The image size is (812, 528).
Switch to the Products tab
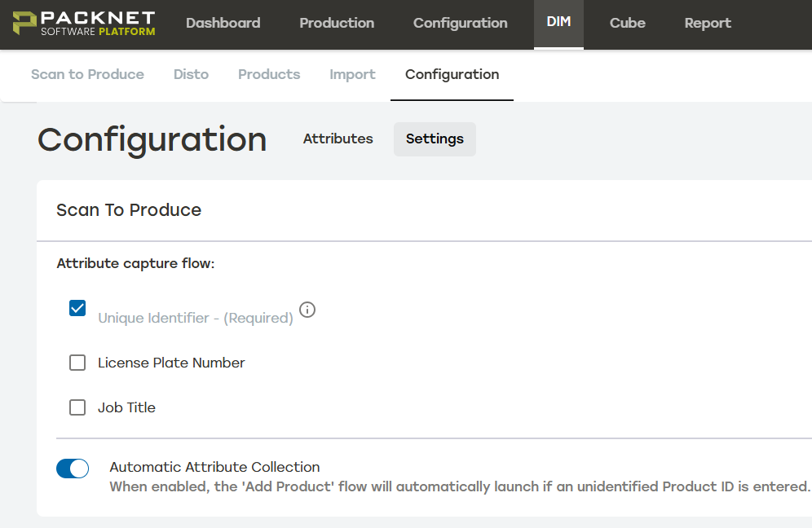pos(269,74)
